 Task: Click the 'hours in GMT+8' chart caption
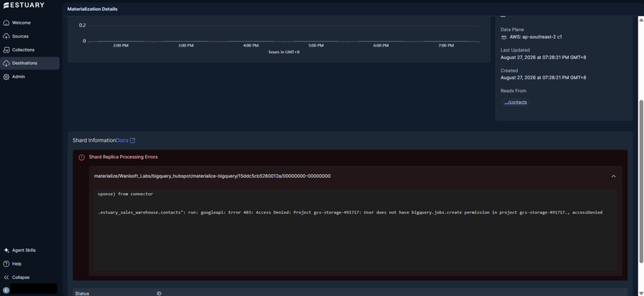click(x=284, y=52)
